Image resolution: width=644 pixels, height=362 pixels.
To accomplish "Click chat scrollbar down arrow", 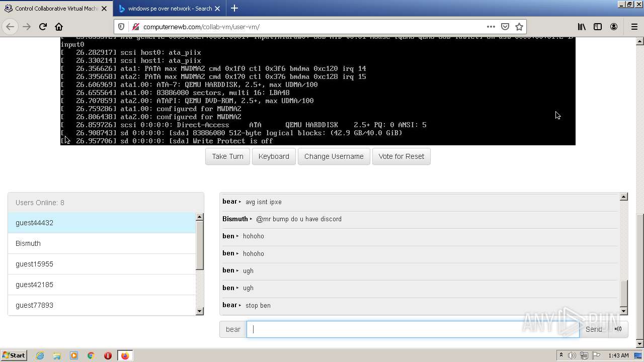I will pyautogui.click(x=624, y=311).
